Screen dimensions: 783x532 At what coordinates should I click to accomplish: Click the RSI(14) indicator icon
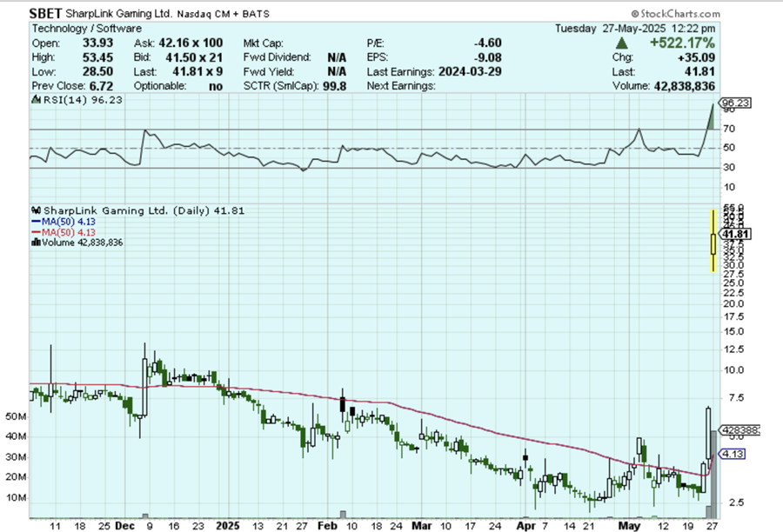click(37, 100)
